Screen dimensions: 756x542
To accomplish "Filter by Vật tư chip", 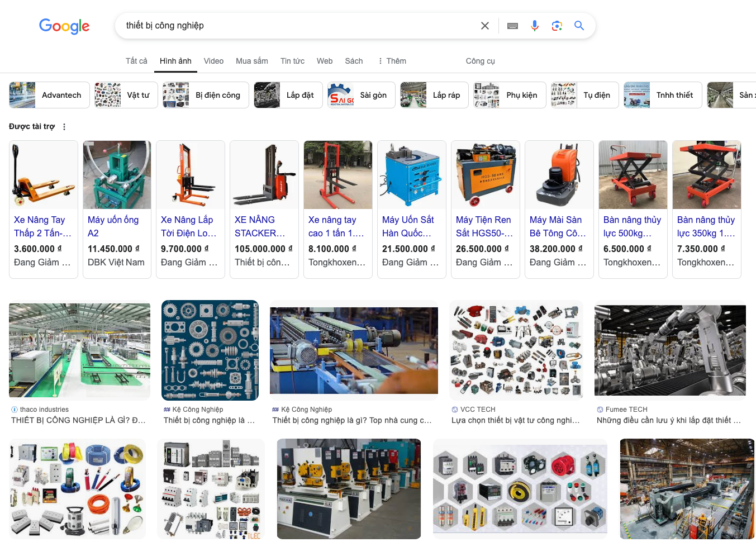I will [x=126, y=95].
